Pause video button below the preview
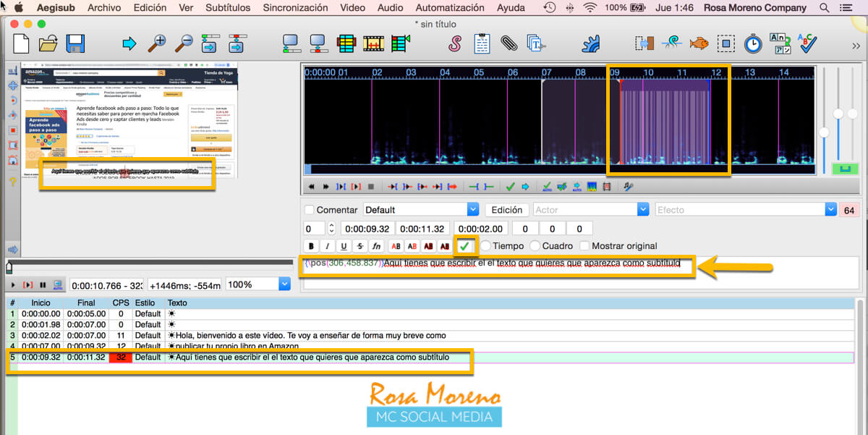This screenshot has width=868, height=435. (x=43, y=285)
